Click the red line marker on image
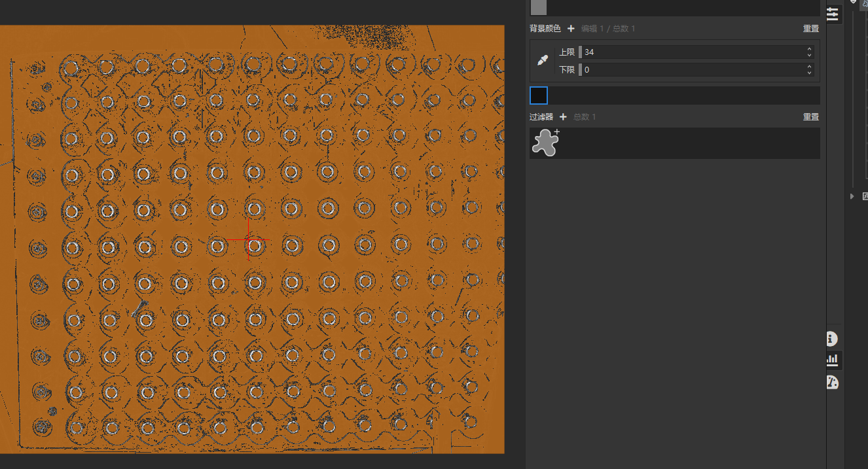Screen dimensions: 868x469 [x=247, y=239]
